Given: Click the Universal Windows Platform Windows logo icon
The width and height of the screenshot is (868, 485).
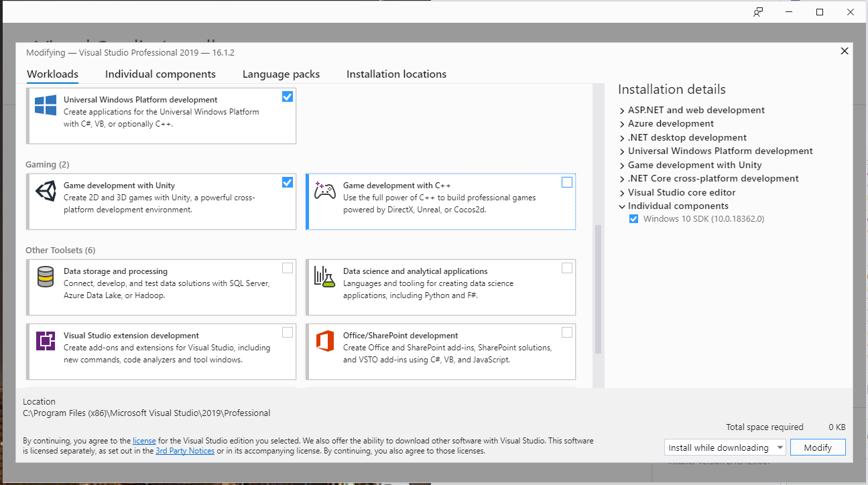Looking at the screenshot, I should 46,106.
